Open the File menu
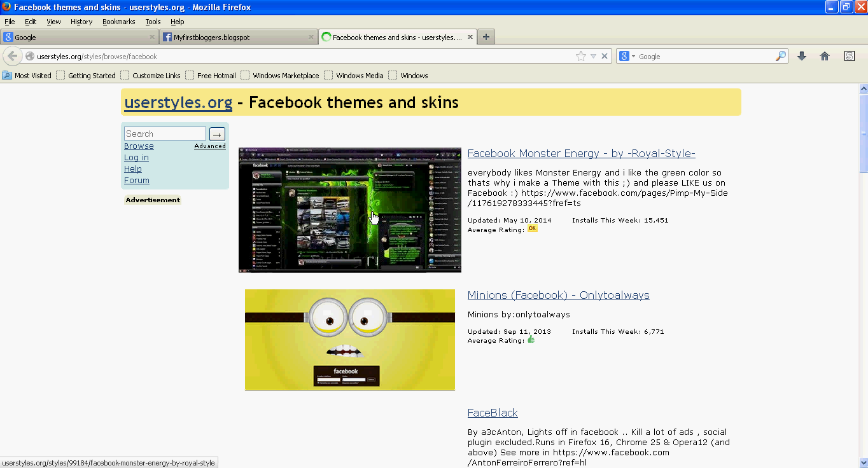Image resolution: width=868 pixels, height=468 pixels. [10, 22]
